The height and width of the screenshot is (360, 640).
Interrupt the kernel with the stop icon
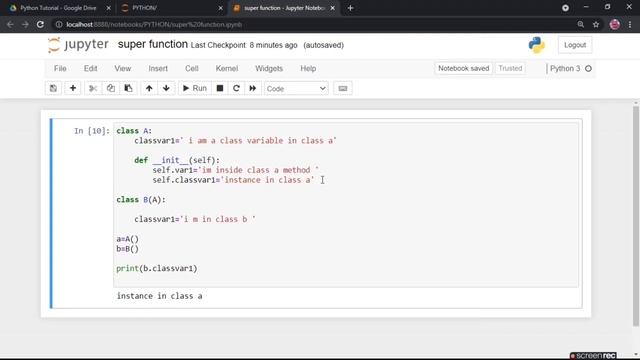pos(220,88)
